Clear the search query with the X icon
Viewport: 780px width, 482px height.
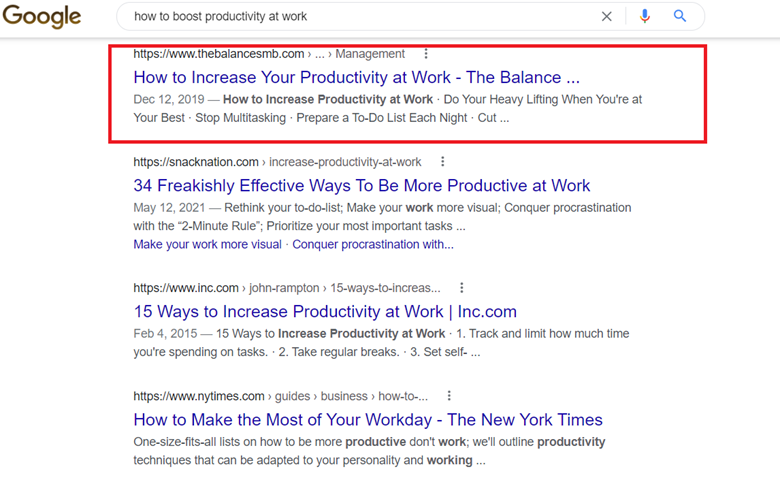pos(606,16)
